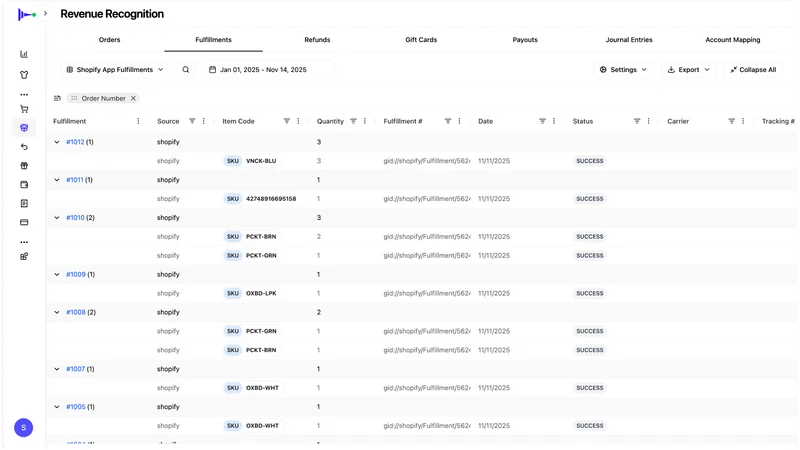Image resolution: width=800 pixels, height=450 pixels.
Task: Click the user avatar S
Action: [23, 428]
